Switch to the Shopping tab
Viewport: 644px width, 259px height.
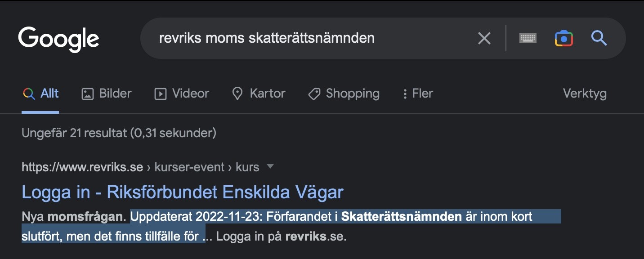pos(353,94)
